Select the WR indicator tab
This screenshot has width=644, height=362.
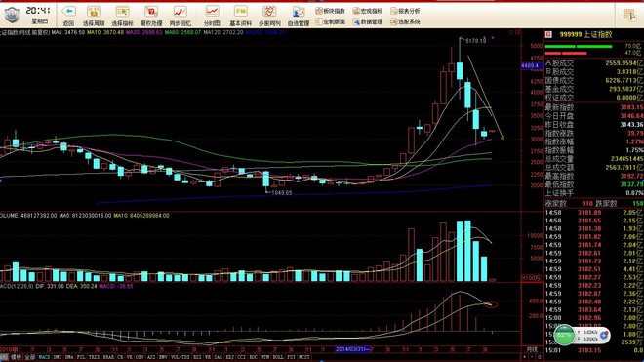208,357
